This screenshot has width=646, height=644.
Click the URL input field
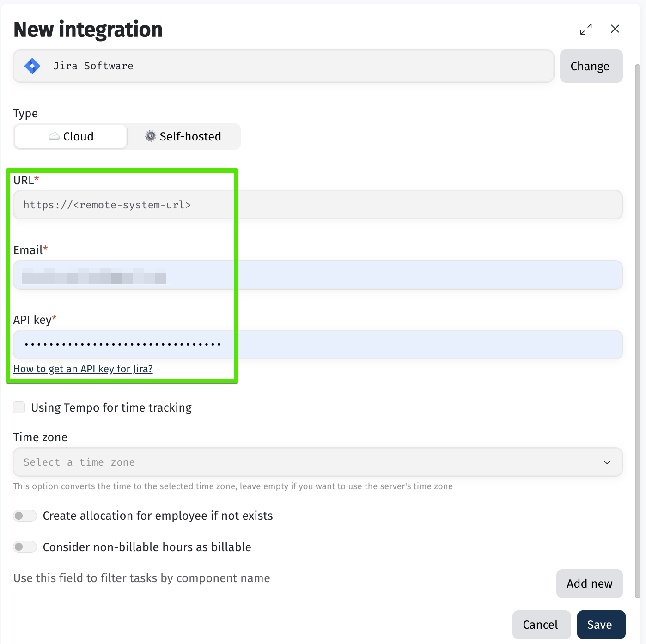[x=318, y=205]
